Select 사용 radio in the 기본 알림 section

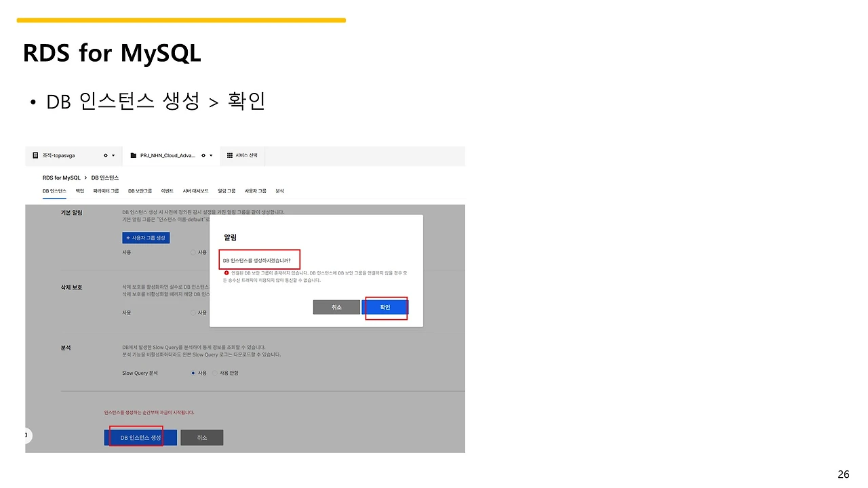point(193,252)
